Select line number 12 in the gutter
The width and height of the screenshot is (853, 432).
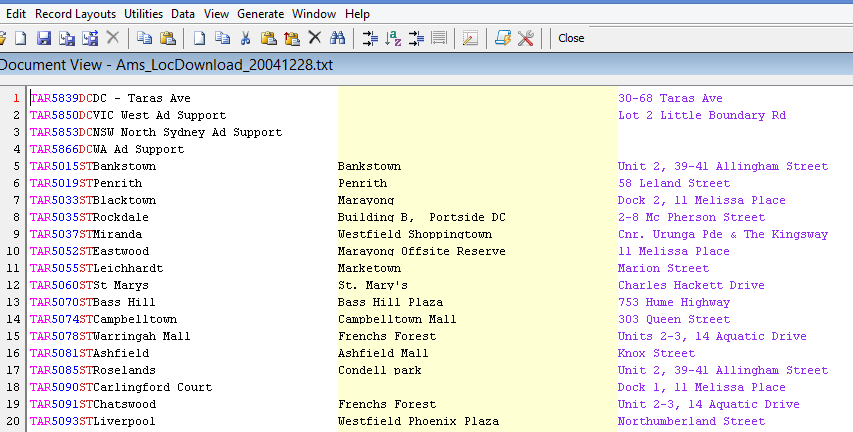coord(13,285)
